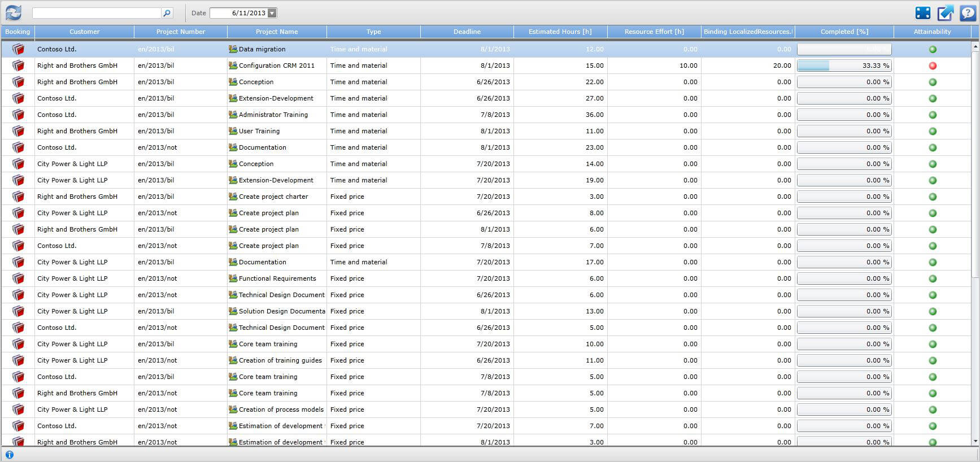The image size is (980, 462).
Task: Select the Administrator Training project name
Action: [273, 115]
